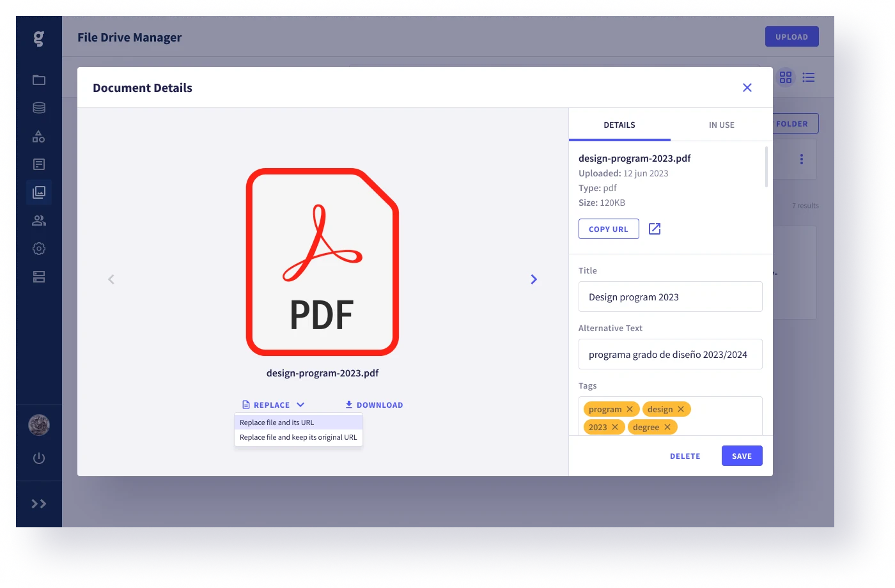
Task: Remove the 'design' tag
Action: pyautogui.click(x=681, y=408)
